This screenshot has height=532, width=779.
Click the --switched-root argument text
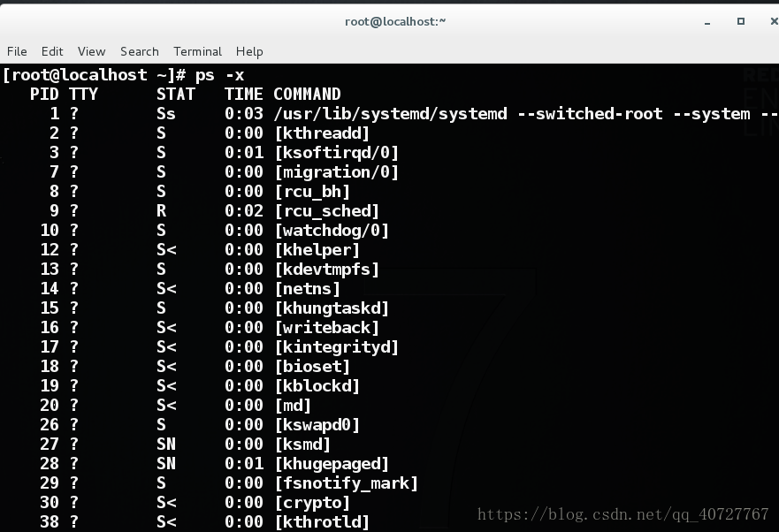(590, 114)
